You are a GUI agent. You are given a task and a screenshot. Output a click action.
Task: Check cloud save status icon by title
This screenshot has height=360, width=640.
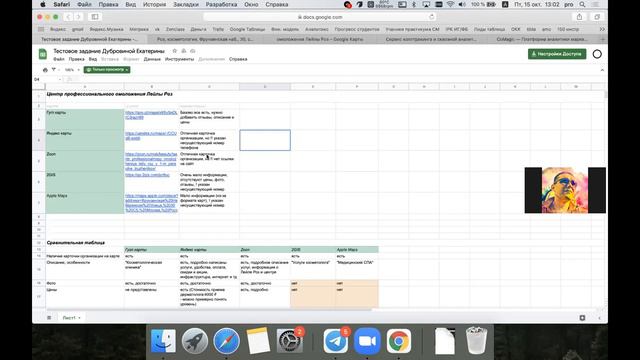193,51
